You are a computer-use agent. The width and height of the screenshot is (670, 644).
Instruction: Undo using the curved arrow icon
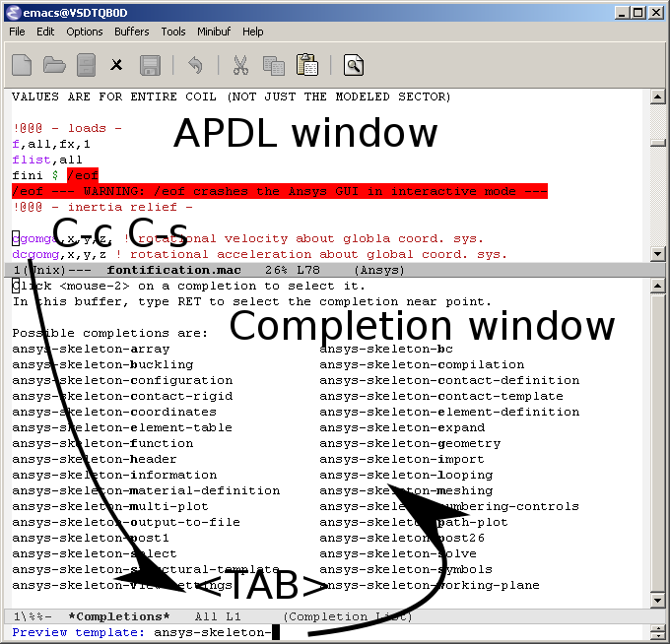(195, 65)
